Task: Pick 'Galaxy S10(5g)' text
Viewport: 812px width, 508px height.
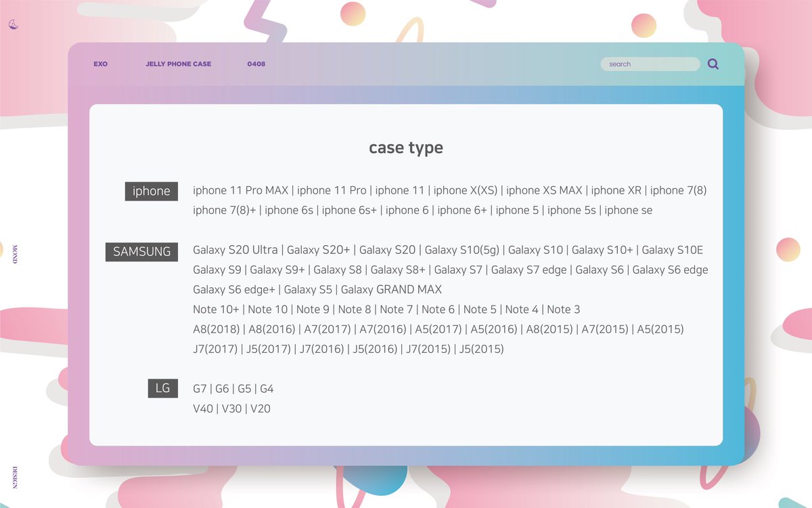Action: tap(461, 250)
